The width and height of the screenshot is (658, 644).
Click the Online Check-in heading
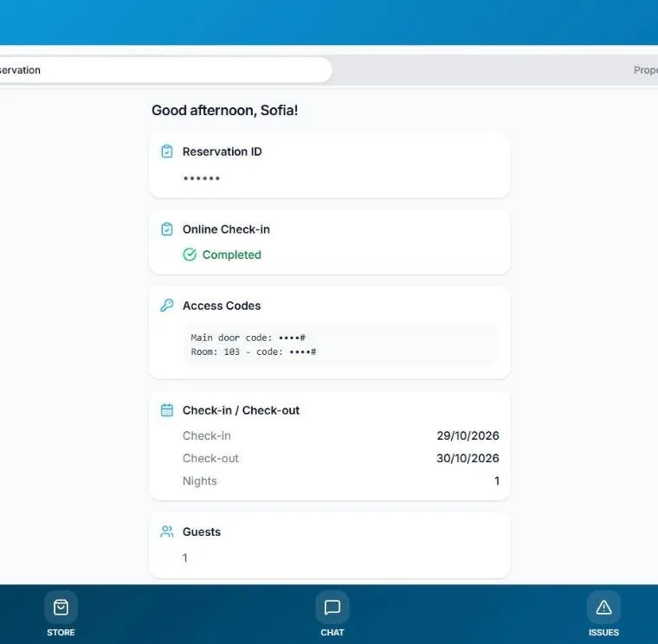(x=226, y=229)
